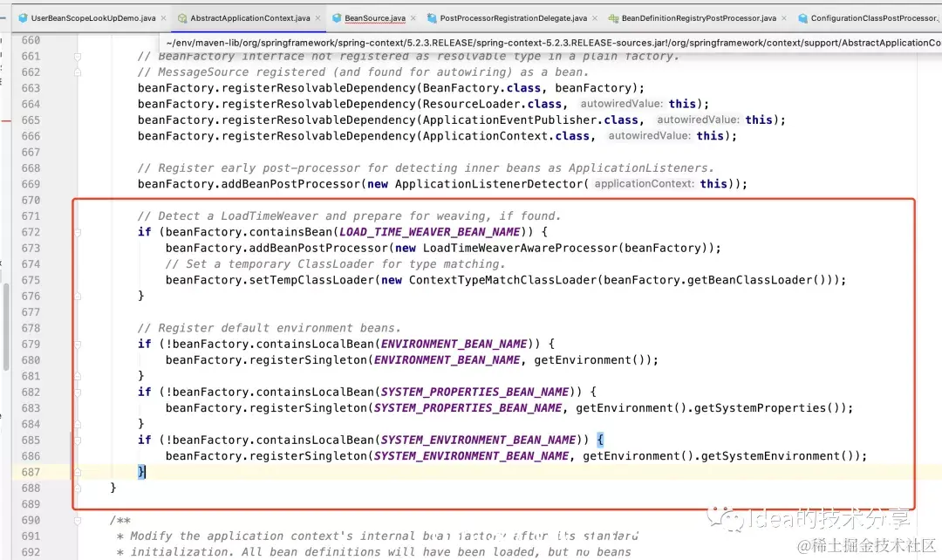Close the BeanSource.java tab
Image resolution: width=942 pixels, height=560 pixels.
click(x=413, y=18)
